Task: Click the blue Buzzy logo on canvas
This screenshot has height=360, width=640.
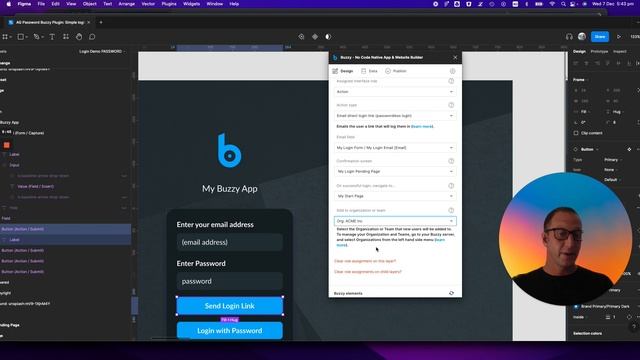Action: (x=229, y=150)
